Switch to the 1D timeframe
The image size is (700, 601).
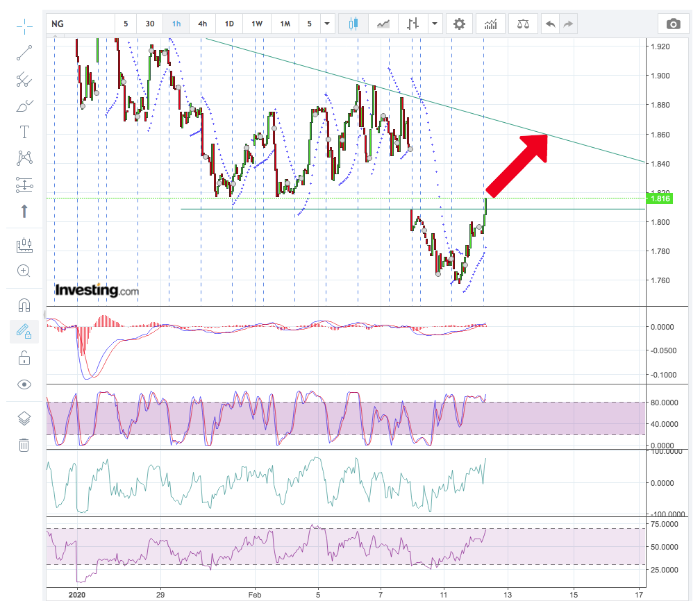click(x=229, y=24)
